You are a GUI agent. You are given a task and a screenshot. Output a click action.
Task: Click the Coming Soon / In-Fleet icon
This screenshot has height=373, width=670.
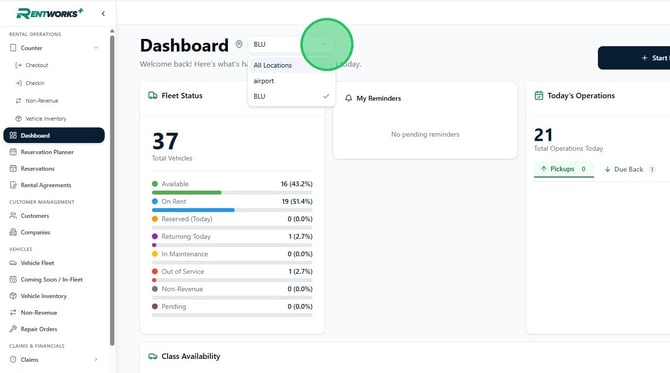tap(13, 279)
